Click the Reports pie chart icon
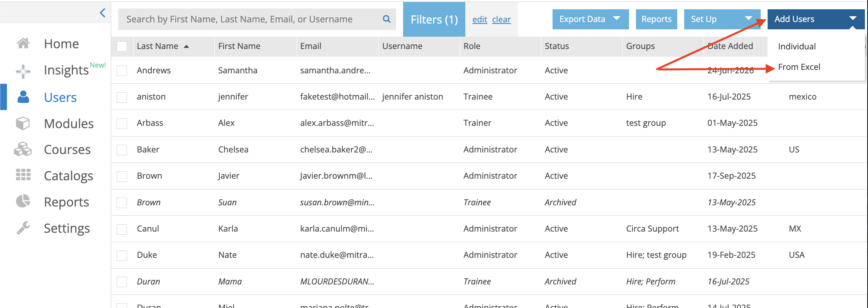Screen dimensions: 868x308 tap(23, 201)
